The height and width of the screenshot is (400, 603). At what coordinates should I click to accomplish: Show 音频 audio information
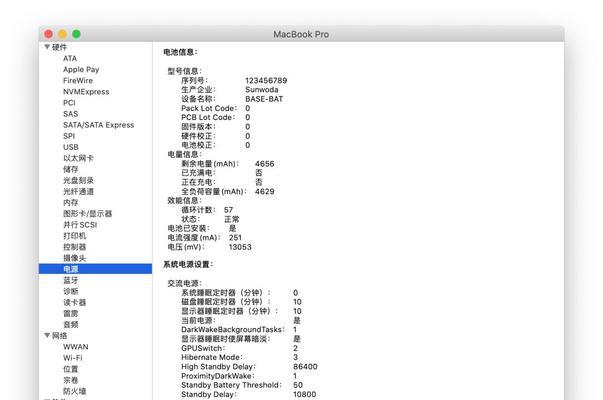71,325
